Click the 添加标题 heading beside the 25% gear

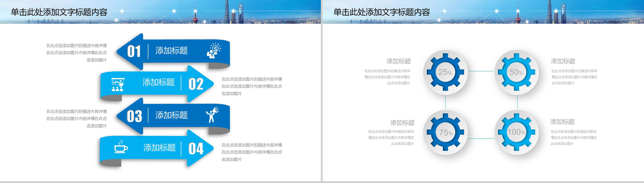[398, 61]
